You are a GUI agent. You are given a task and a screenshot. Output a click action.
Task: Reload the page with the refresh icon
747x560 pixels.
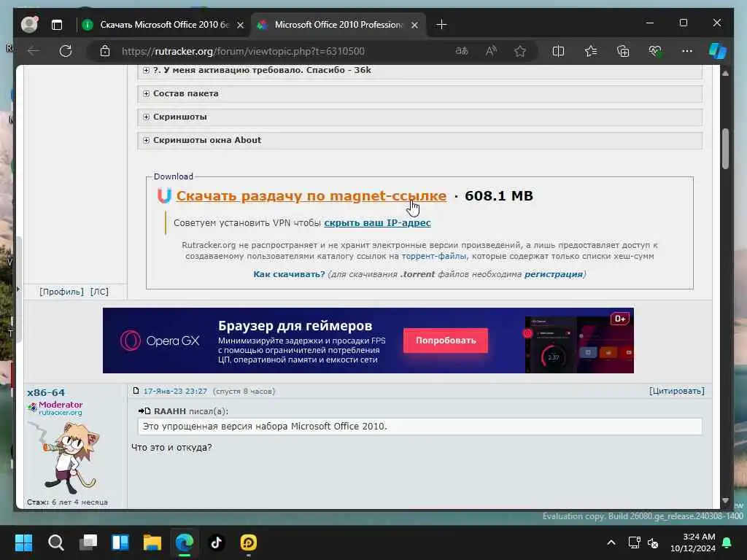[x=65, y=51]
